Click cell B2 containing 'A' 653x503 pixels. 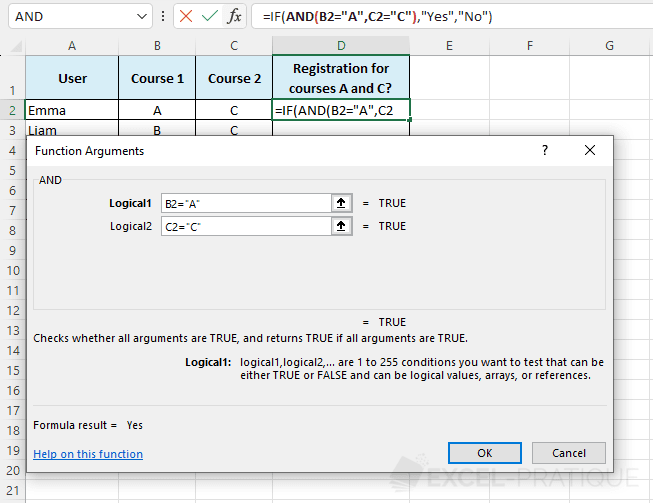coord(157,110)
